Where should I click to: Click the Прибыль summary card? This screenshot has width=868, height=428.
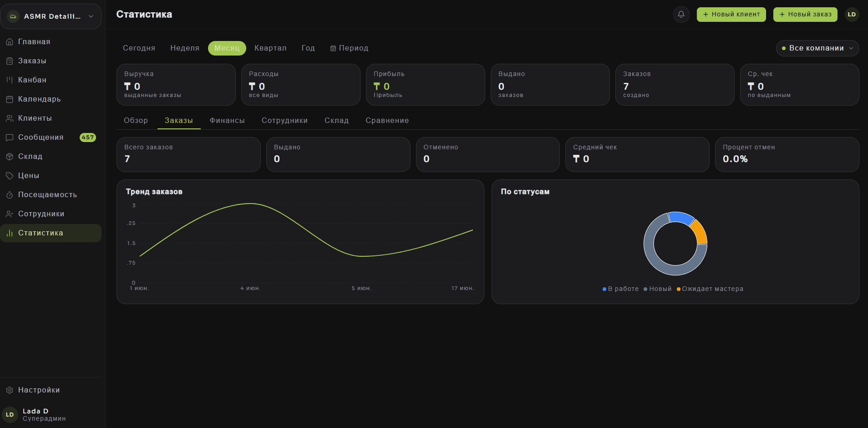pos(426,85)
